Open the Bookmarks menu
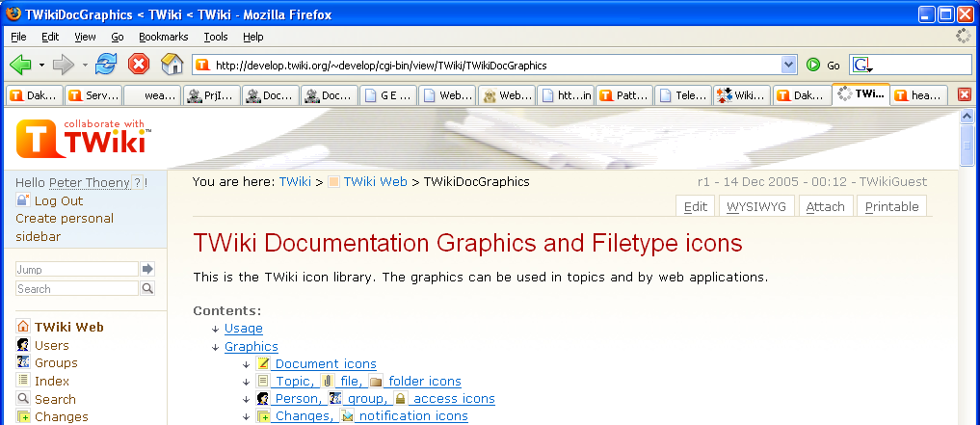980x425 pixels. point(163,37)
